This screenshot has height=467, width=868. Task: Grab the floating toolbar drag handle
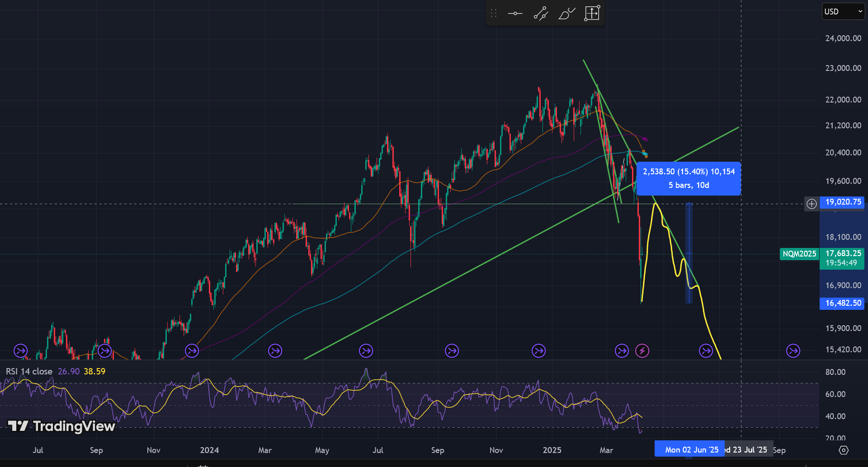(x=494, y=14)
